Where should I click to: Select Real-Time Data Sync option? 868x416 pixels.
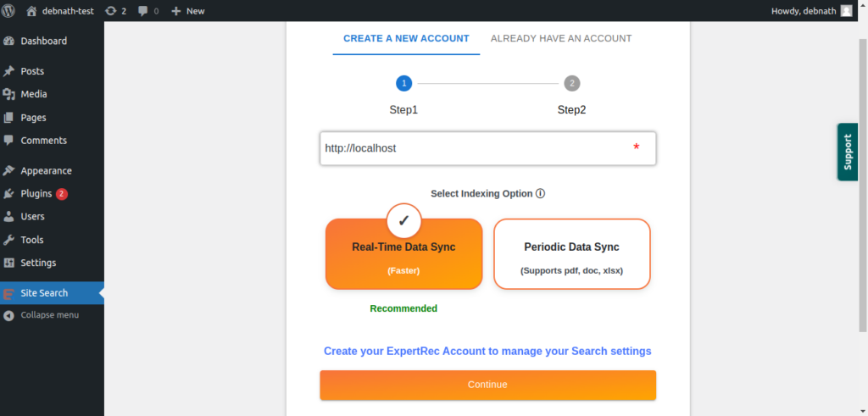(403, 254)
